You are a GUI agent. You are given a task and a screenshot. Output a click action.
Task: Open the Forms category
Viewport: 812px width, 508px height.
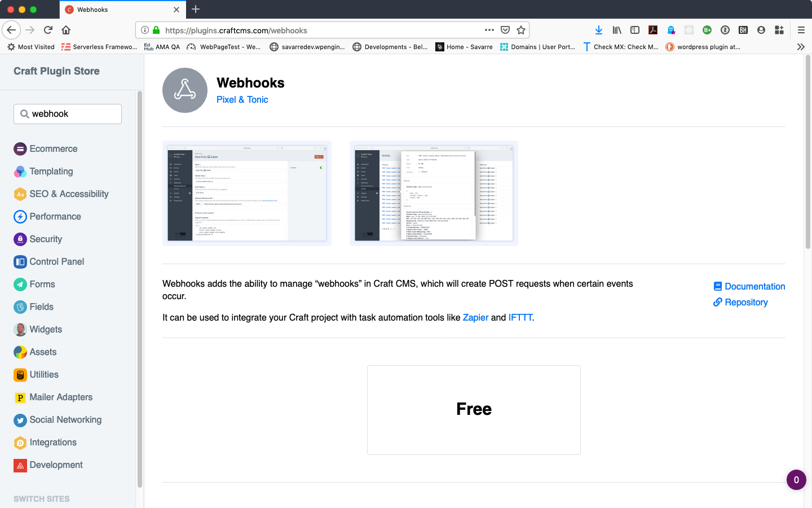34,284
